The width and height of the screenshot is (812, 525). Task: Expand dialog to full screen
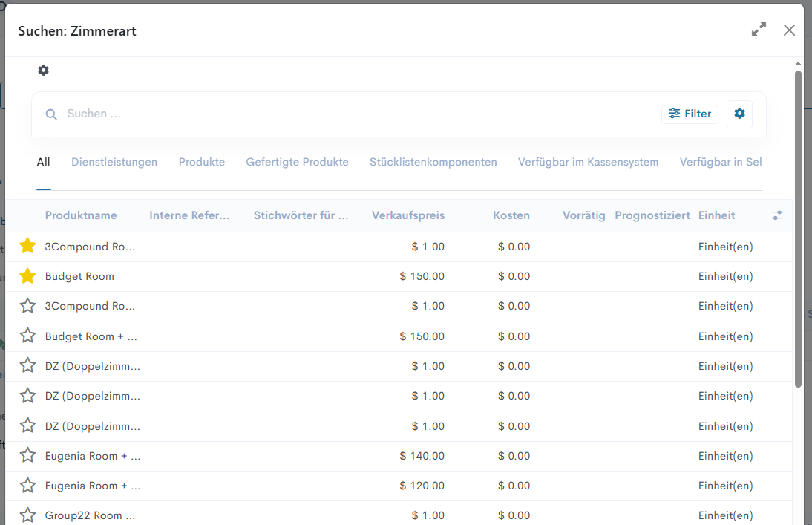(x=759, y=30)
